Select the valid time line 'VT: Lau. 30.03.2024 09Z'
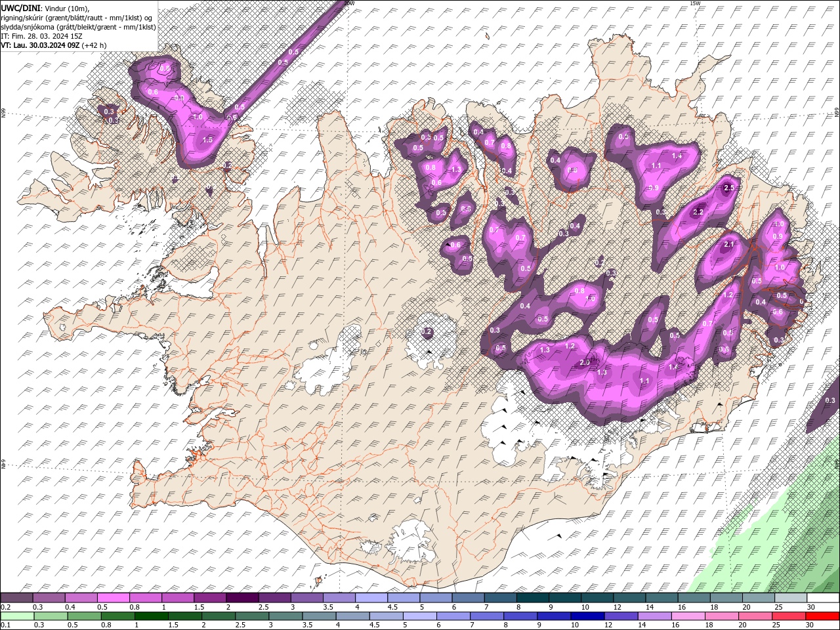Viewport: 840px width, 630px height. [x=40, y=45]
